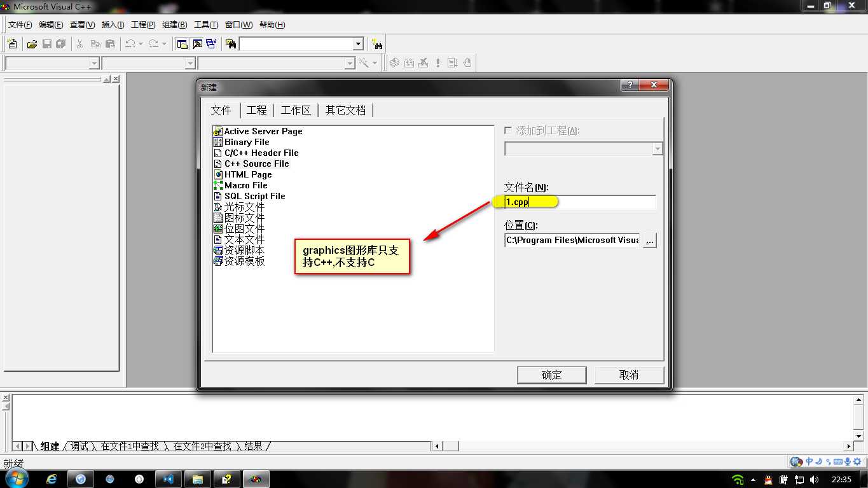Select C/C++ Header File in the list

coord(256,153)
